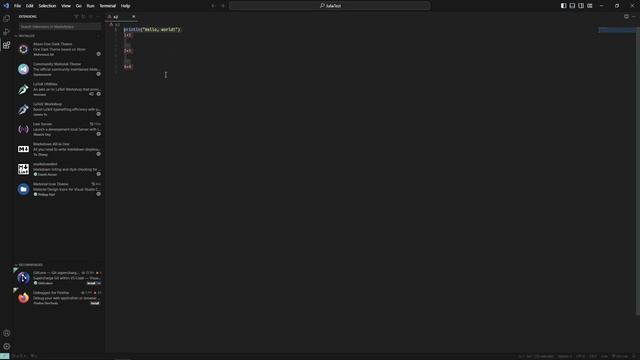
Task: Open Views and More Actions in the Extensions header
Action: [x=98, y=17]
